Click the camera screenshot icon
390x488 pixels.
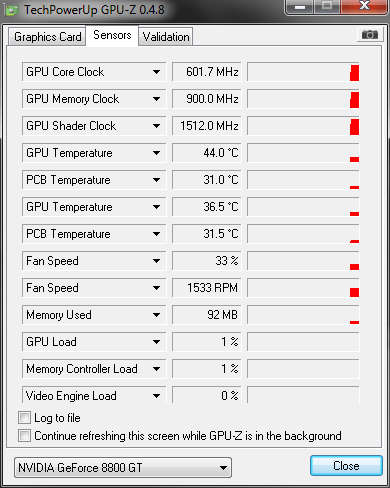click(x=369, y=35)
